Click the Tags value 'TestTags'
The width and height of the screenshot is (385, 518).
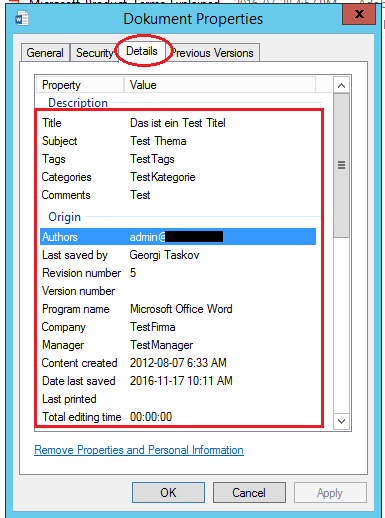click(152, 159)
